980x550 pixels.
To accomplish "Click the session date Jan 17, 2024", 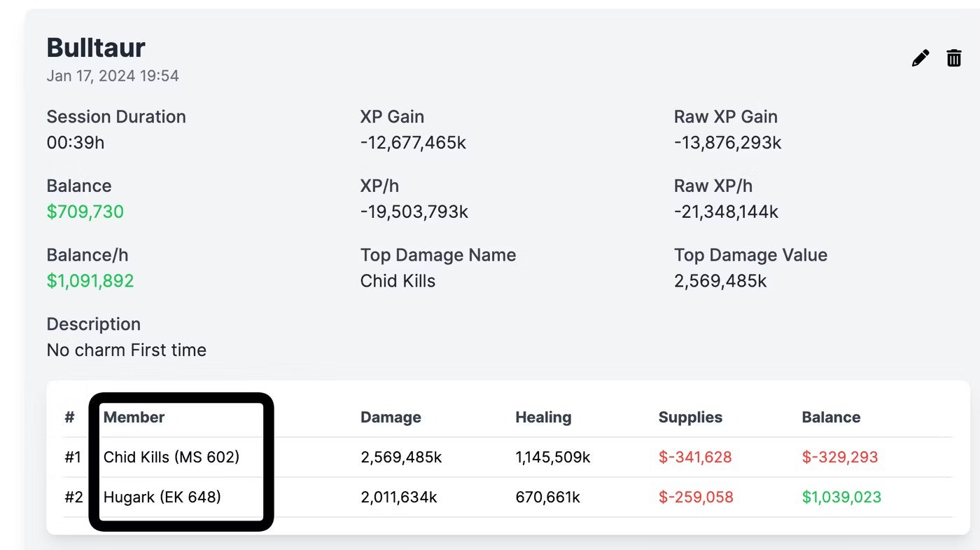I will click(113, 76).
